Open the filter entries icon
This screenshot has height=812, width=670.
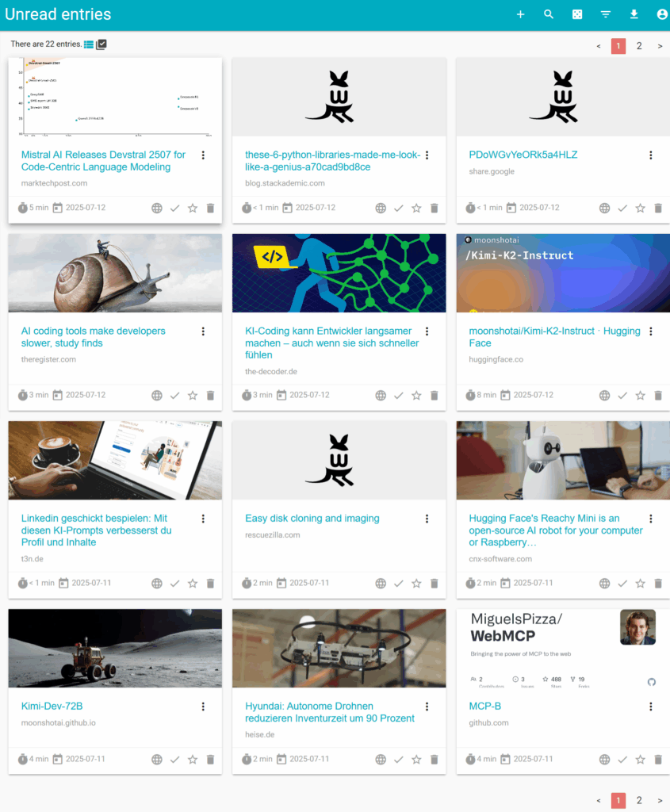tap(605, 14)
